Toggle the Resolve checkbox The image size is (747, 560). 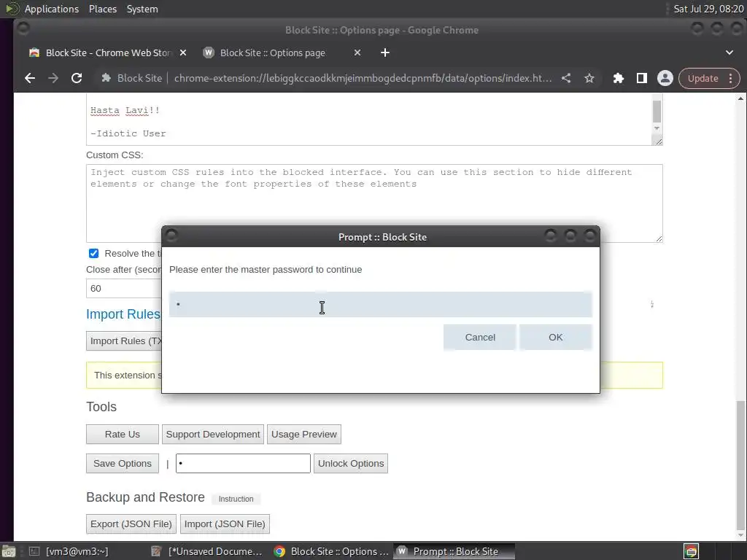coord(93,253)
